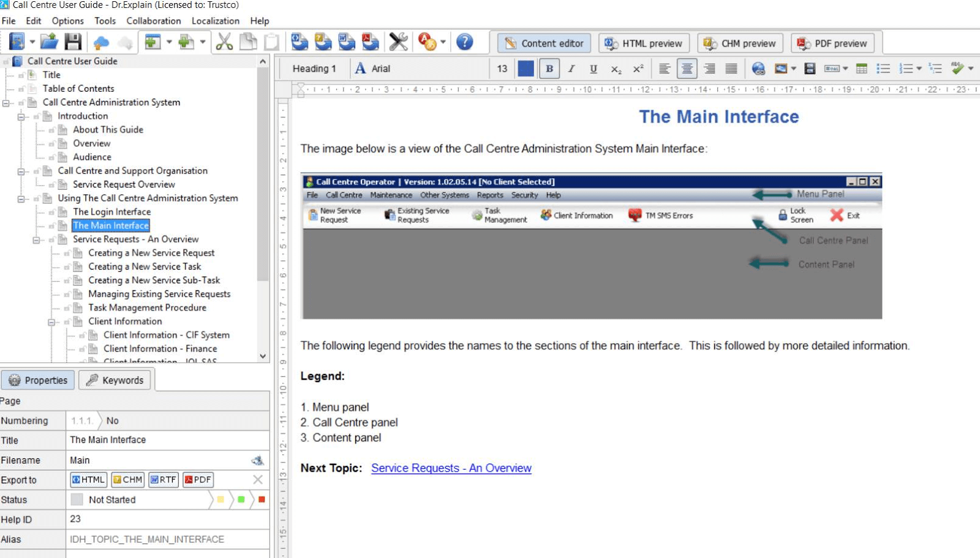Export project using the PDF export icon
This screenshot has height=558, width=980.
(x=370, y=42)
